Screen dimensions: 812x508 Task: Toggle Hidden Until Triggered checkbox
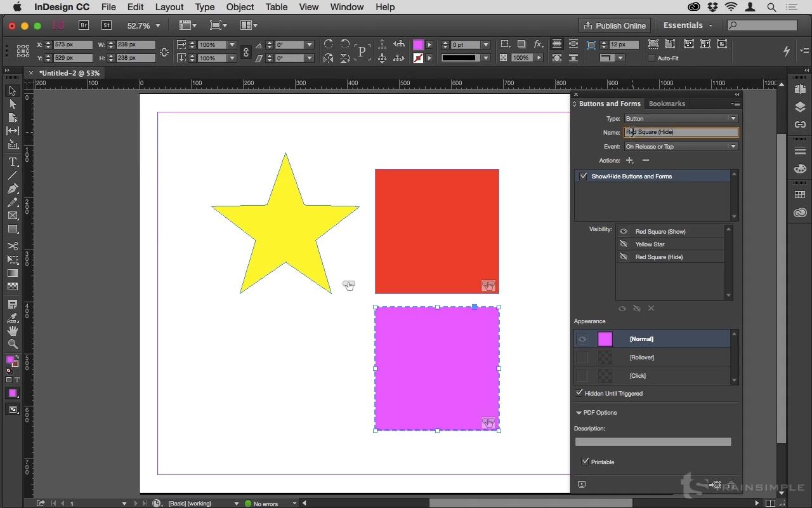tap(579, 393)
